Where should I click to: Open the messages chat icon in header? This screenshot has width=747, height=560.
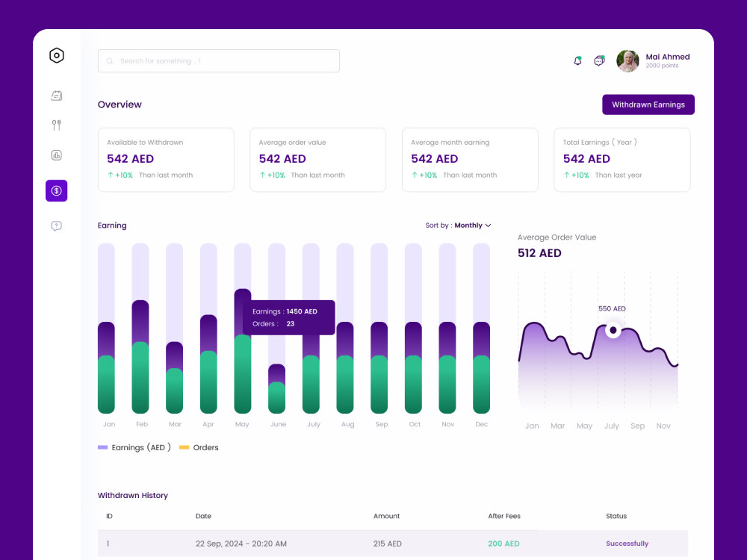(599, 61)
